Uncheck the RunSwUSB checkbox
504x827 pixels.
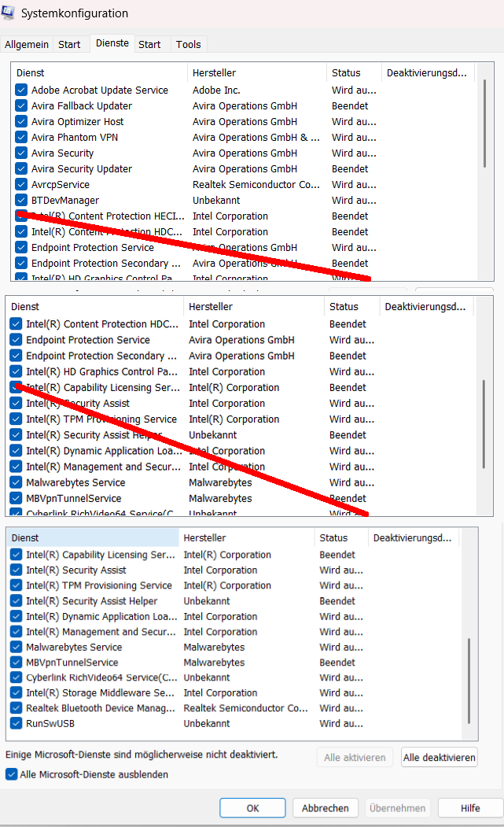[x=17, y=724]
